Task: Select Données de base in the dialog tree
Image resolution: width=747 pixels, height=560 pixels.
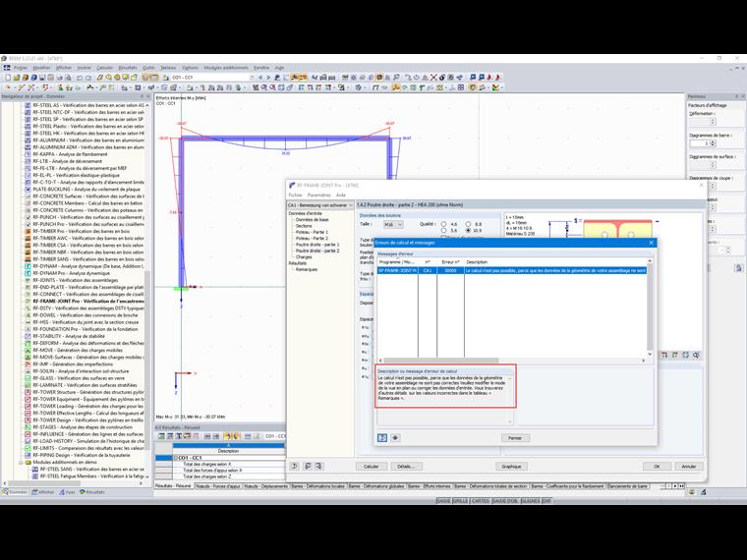Action: 312,220
